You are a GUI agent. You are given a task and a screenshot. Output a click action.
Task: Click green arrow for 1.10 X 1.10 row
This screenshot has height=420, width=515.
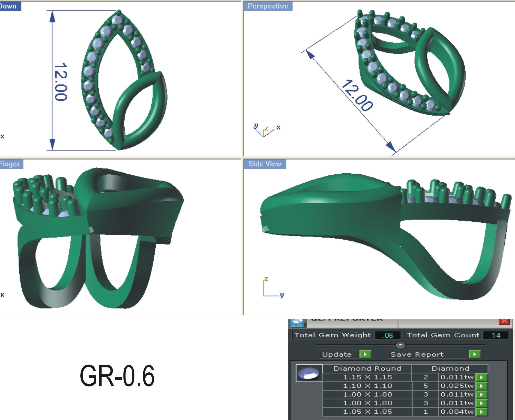point(481,386)
